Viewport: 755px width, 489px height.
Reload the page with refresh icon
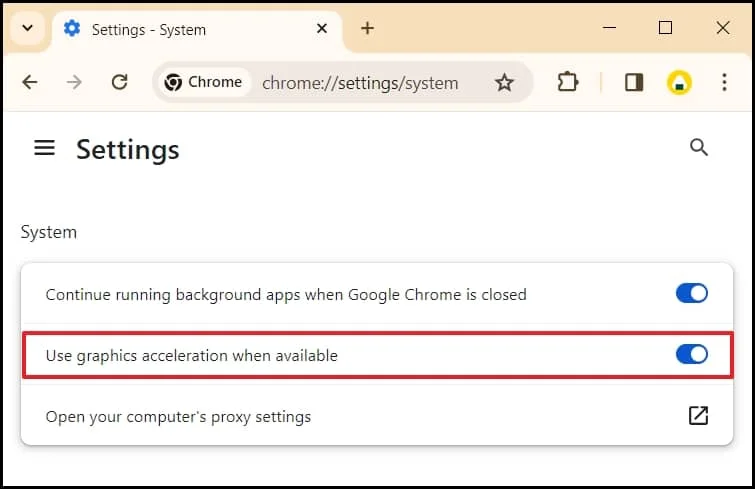tap(119, 83)
